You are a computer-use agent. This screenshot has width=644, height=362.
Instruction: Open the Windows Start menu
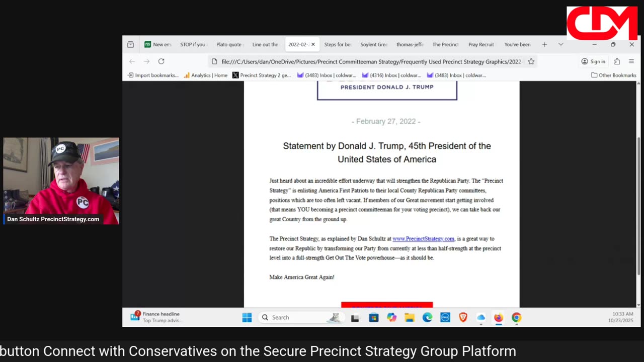point(247,317)
